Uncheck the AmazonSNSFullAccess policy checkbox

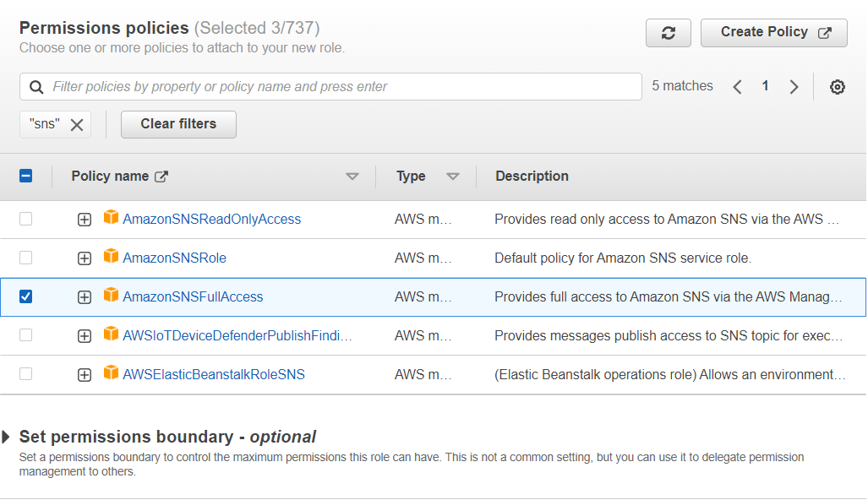pyautogui.click(x=26, y=296)
